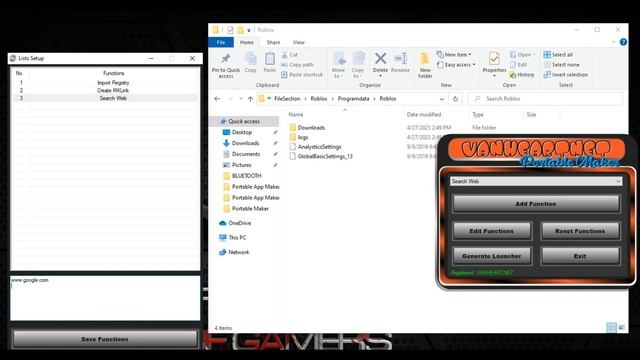This screenshot has width=640, height=360.
Task: Click the Cut scissors icon
Action: [284, 55]
